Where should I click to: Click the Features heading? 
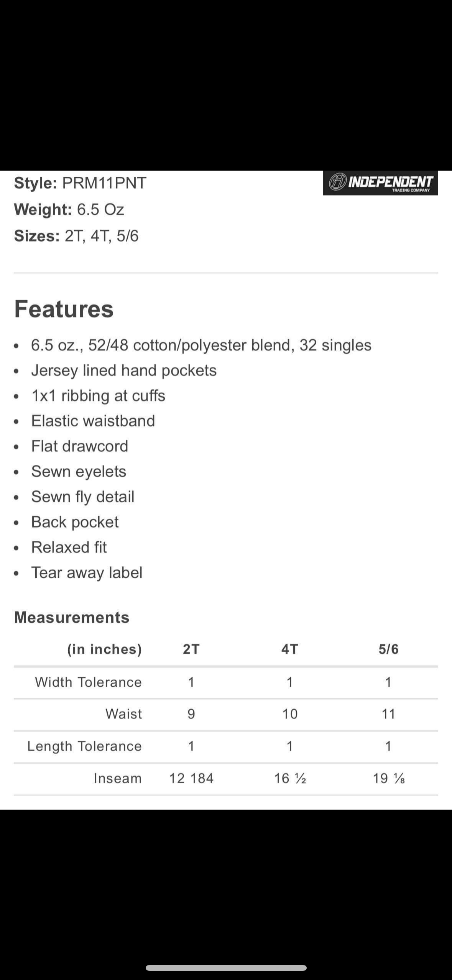(x=64, y=309)
